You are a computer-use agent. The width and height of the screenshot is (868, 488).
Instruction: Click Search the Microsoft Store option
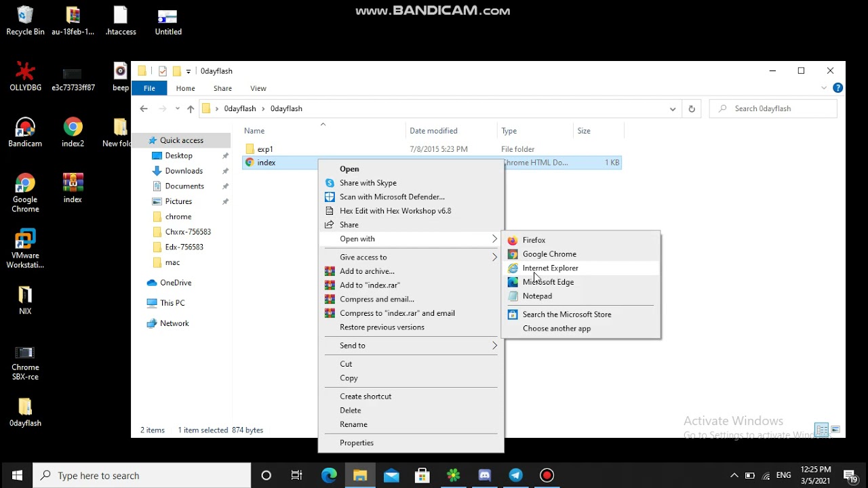point(580,314)
